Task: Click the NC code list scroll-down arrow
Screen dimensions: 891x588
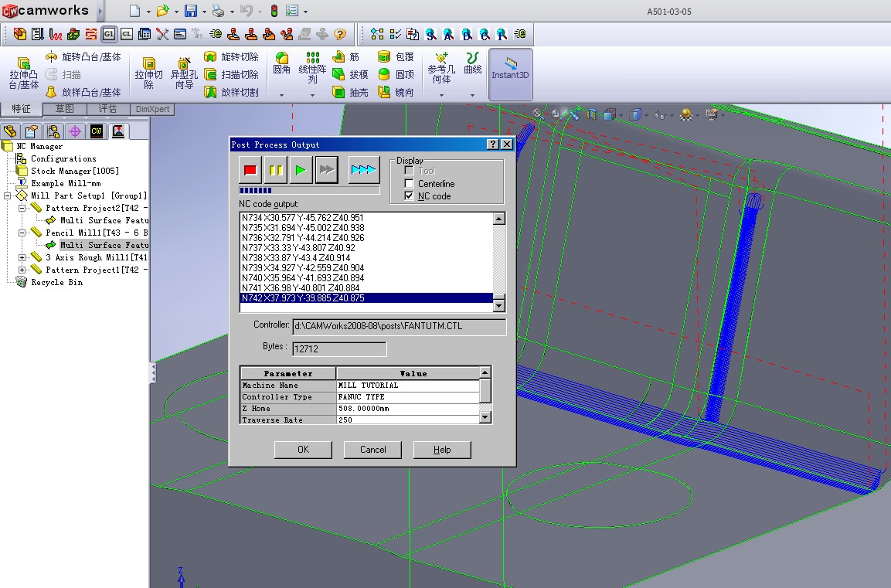Action: pos(499,306)
